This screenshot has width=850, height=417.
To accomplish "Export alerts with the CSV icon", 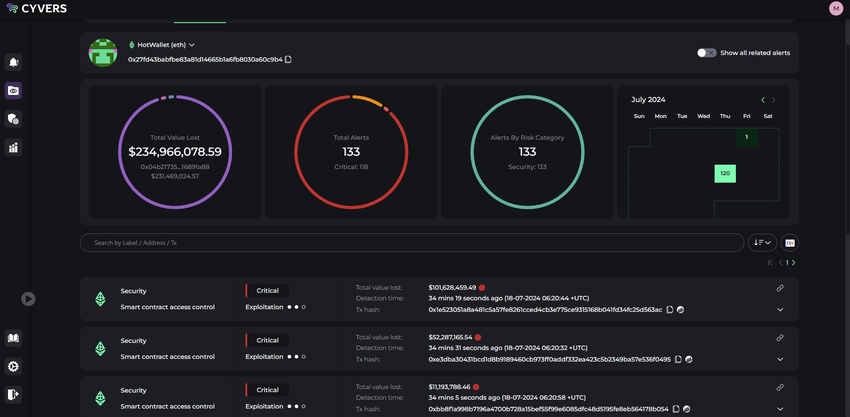I will pyautogui.click(x=789, y=242).
